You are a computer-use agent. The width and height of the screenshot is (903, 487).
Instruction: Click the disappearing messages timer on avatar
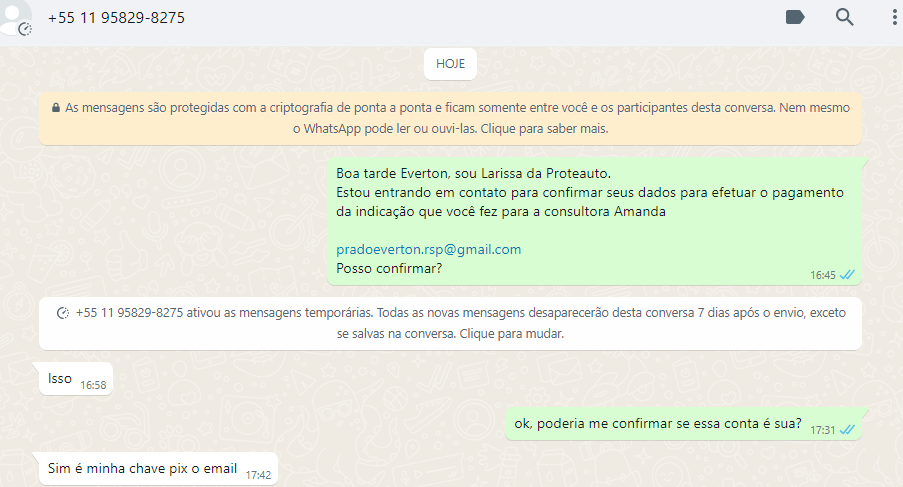(x=25, y=29)
